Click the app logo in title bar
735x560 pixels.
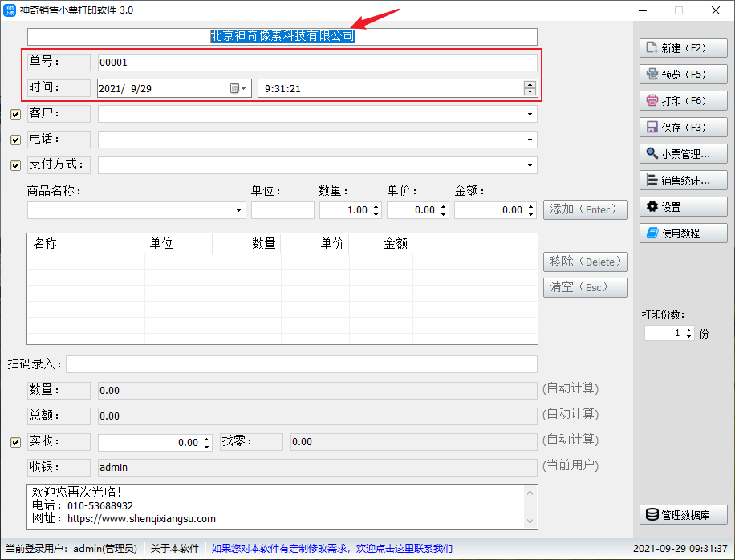10,10
